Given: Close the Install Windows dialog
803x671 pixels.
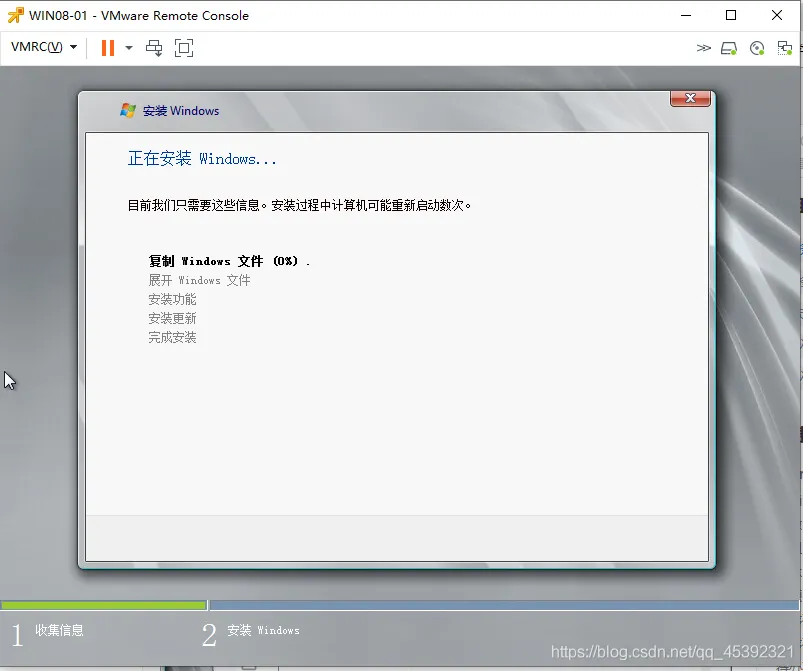Looking at the screenshot, I should (690, 98).
